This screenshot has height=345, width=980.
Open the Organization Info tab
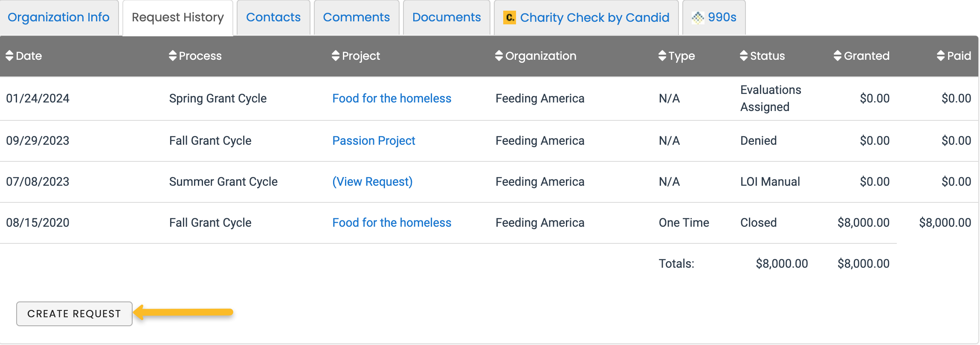coord(59,18)
